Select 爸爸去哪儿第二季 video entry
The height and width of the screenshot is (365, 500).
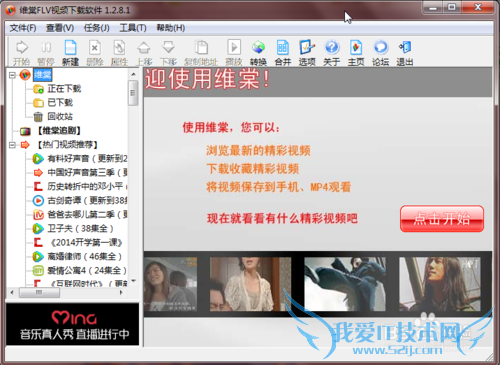[x=87, y=215]
